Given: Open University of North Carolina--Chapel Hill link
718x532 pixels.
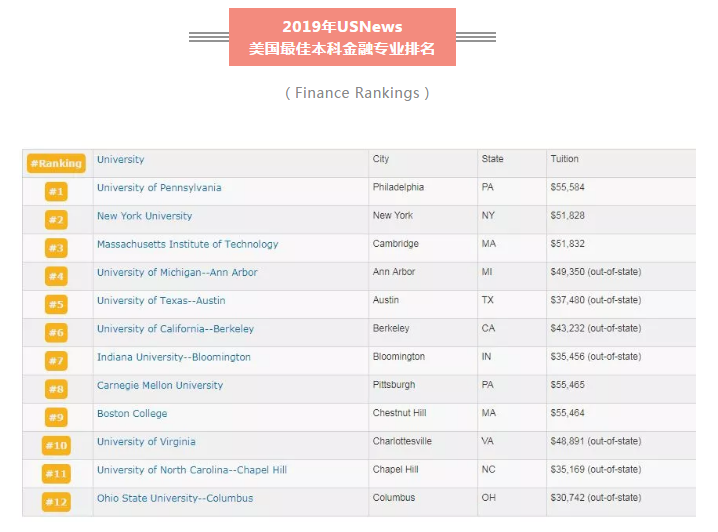Looking at the screenshot, I should click(191, 470).
